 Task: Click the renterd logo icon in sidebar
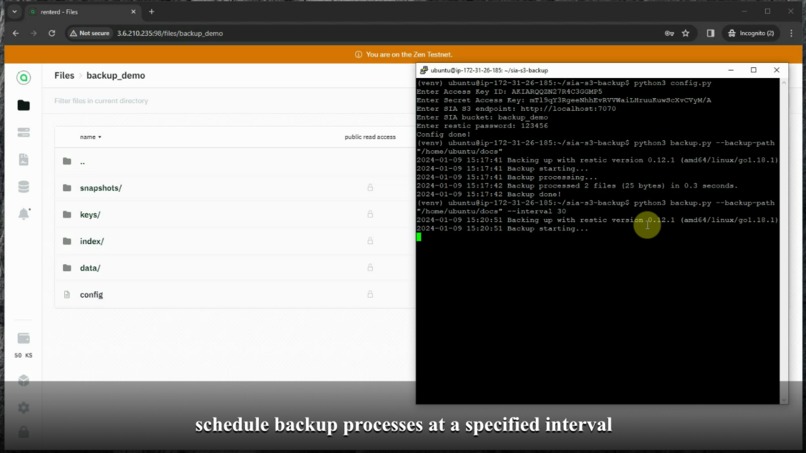[23, 78]
